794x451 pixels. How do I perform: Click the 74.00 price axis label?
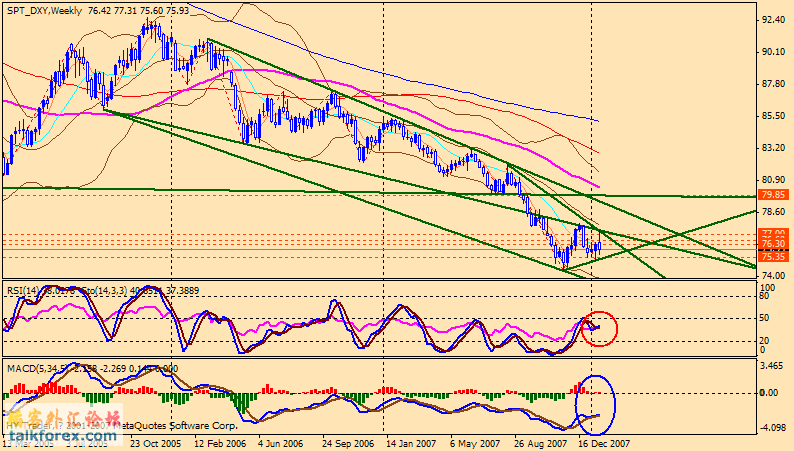(773, 276)
